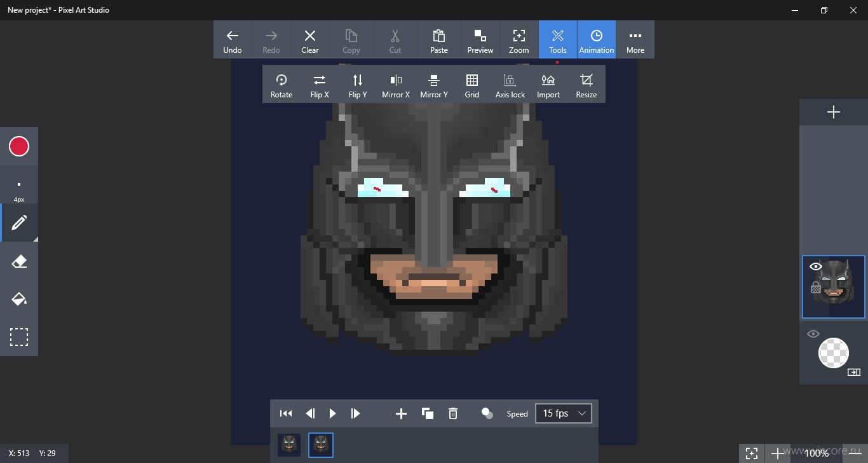Image resolution: width=868 pixels, height=463 pixels.
Task: Delete the current frame
Action: pyautogui.click(x=453, y=414)
